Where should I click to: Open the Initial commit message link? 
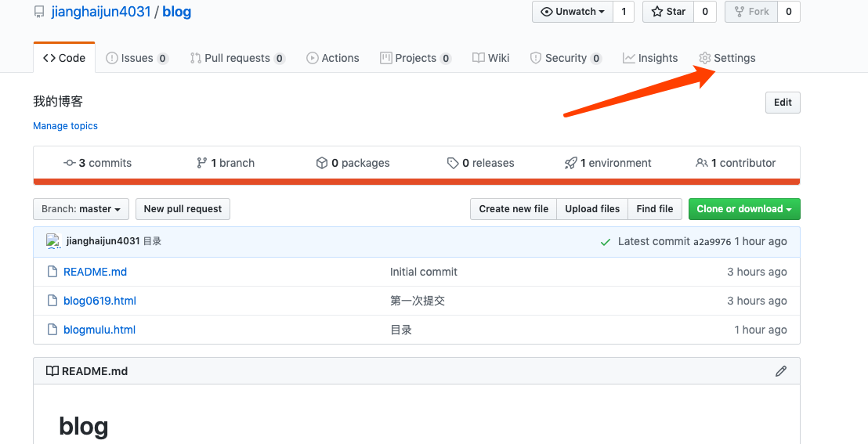point(424,272)
